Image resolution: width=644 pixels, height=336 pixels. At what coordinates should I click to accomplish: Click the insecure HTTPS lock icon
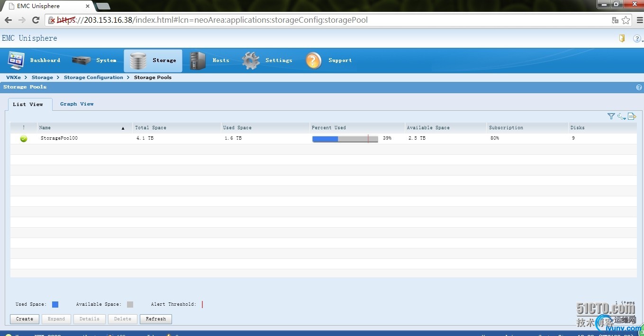(52, 20)
